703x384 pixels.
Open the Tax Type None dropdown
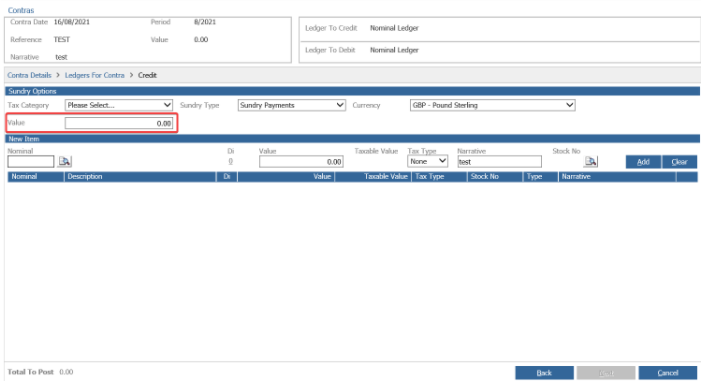[427, 161]
